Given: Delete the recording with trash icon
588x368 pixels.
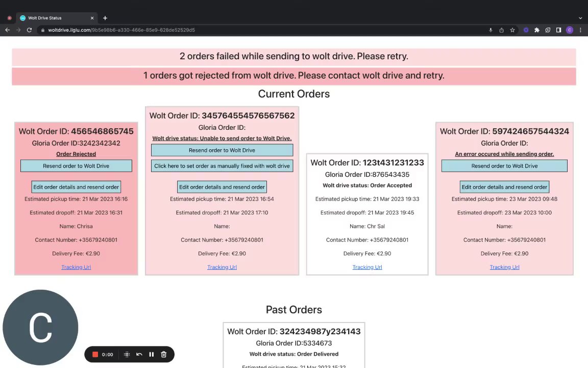Looking at the screenshot, I should click(163, 355).
